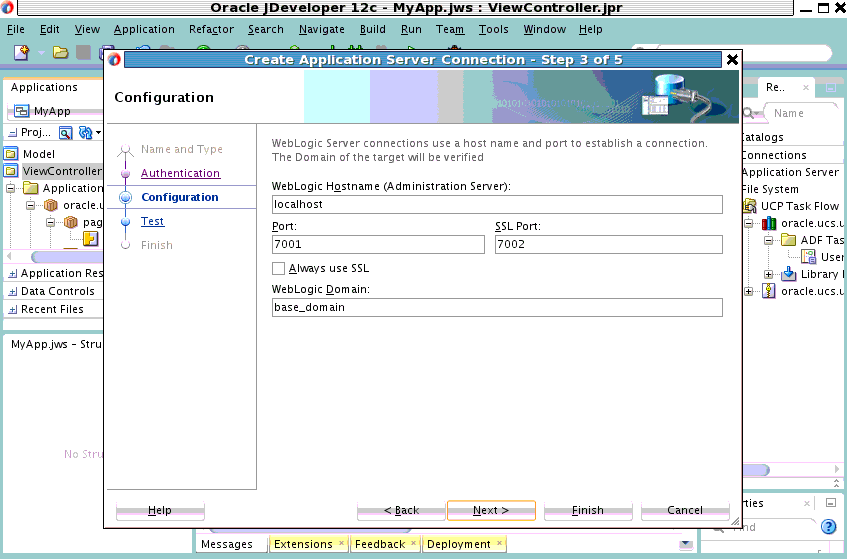The height and width of the screenshot is (559, 847).
Task: Click the yellow page file icon under pag
Action: tap(91, 239)
